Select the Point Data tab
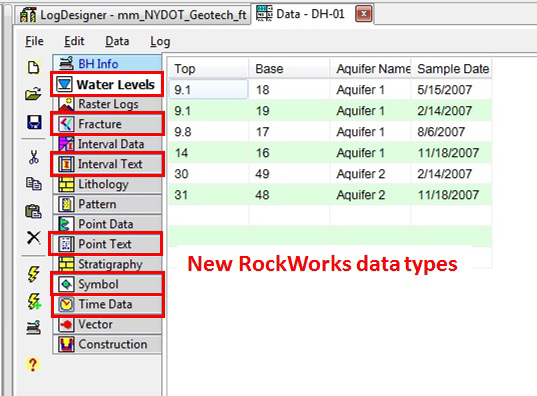This screenshot has height=396, width=537. [x=107, y=224]
